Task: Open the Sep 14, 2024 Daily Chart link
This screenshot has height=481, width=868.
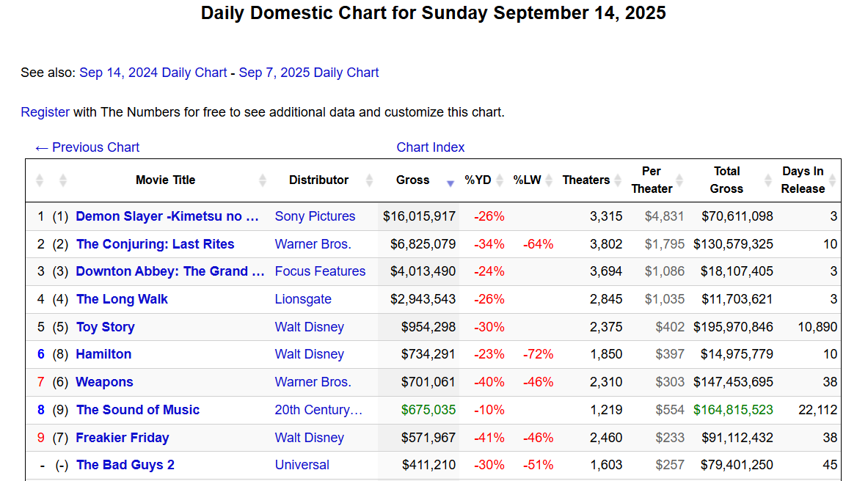Action: coord(153,73)
